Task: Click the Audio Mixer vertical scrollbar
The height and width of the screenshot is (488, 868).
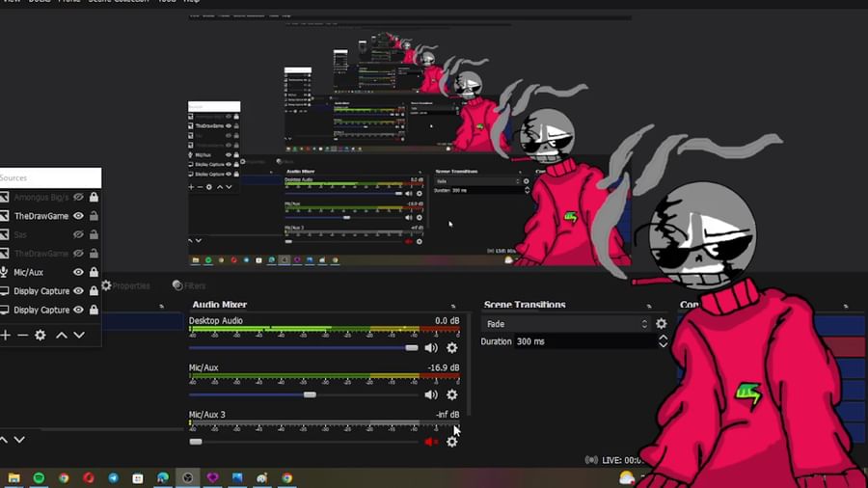Action: 469,365
